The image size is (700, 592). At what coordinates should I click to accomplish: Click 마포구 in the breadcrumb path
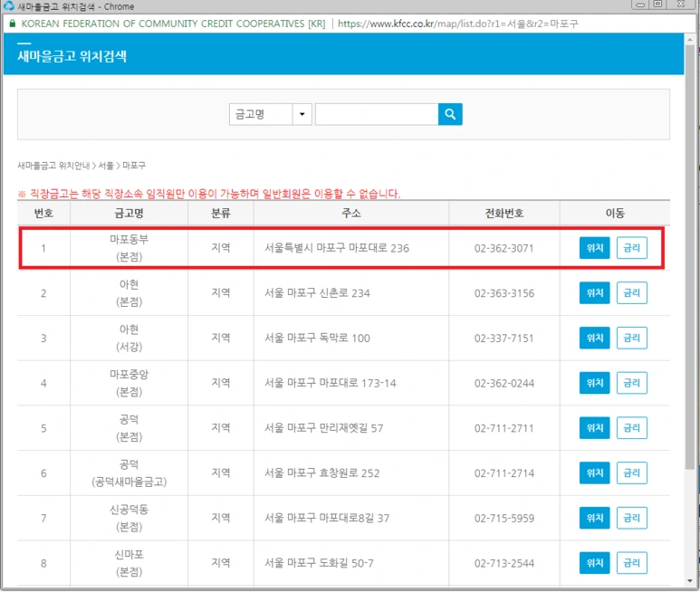click(134, 166)
